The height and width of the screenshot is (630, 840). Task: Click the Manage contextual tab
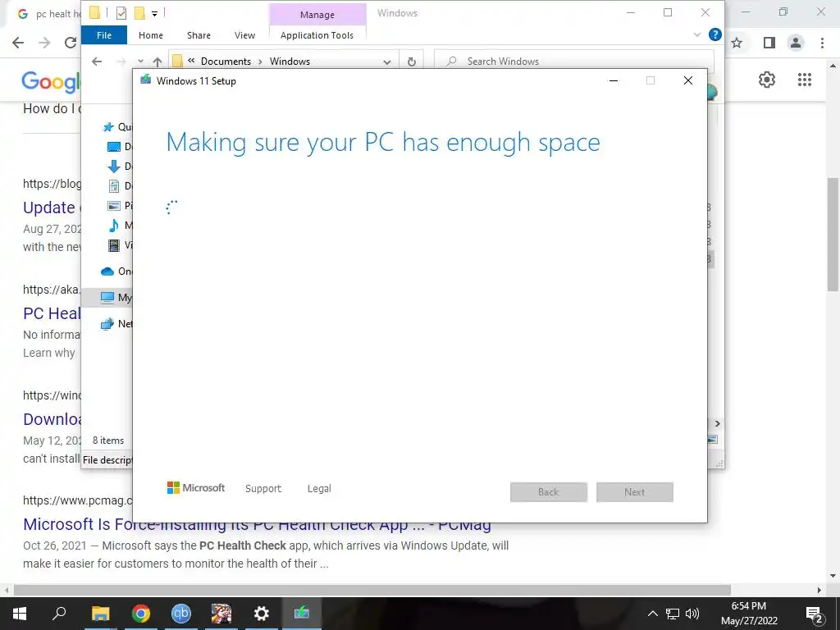(x=317, y=15)
